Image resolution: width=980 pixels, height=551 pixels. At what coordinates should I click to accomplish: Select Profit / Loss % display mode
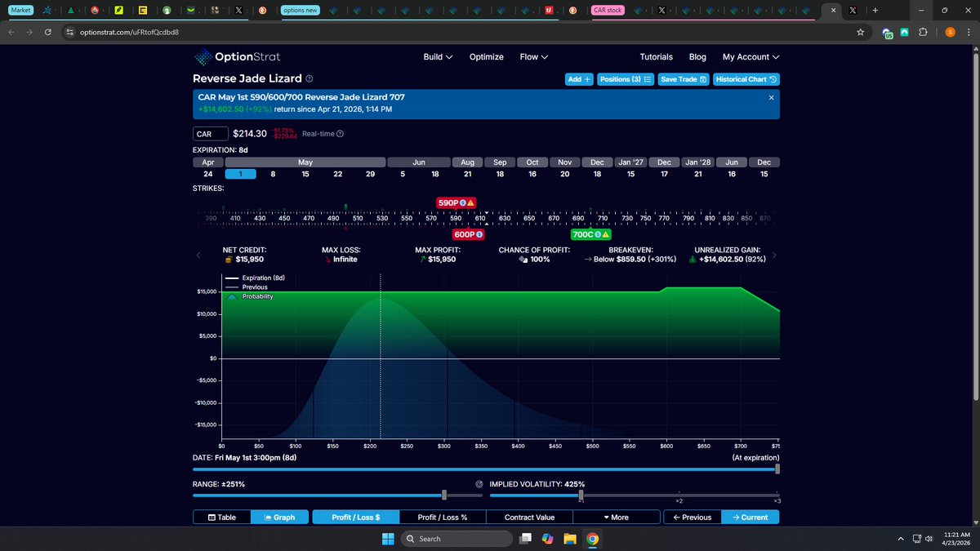click(x=443, y=517)
